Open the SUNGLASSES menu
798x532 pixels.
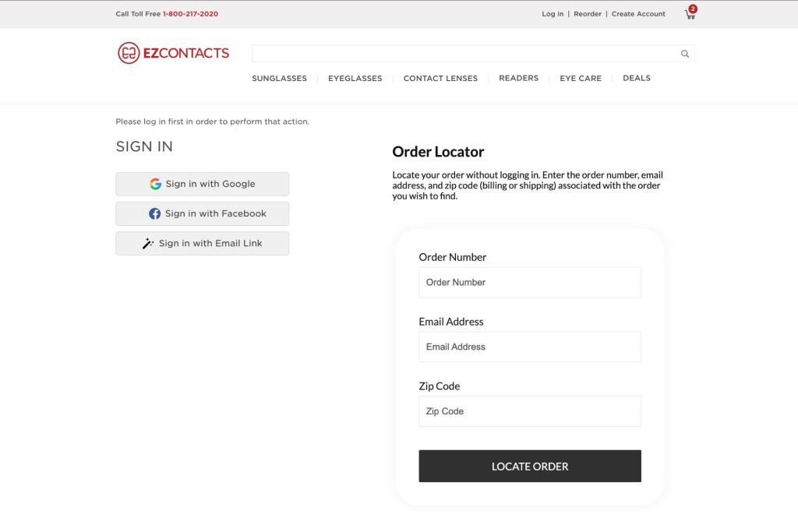tap(279, 78)
